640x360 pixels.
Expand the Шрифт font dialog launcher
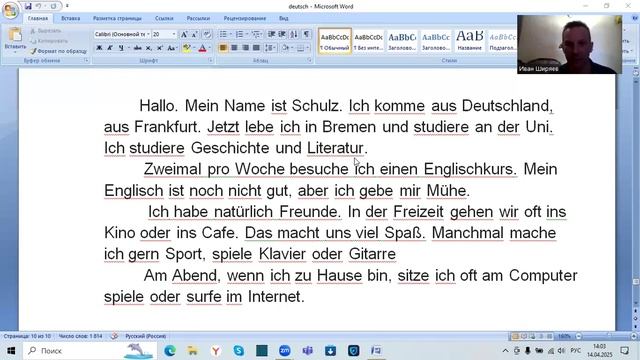click(x=211, y=60)
